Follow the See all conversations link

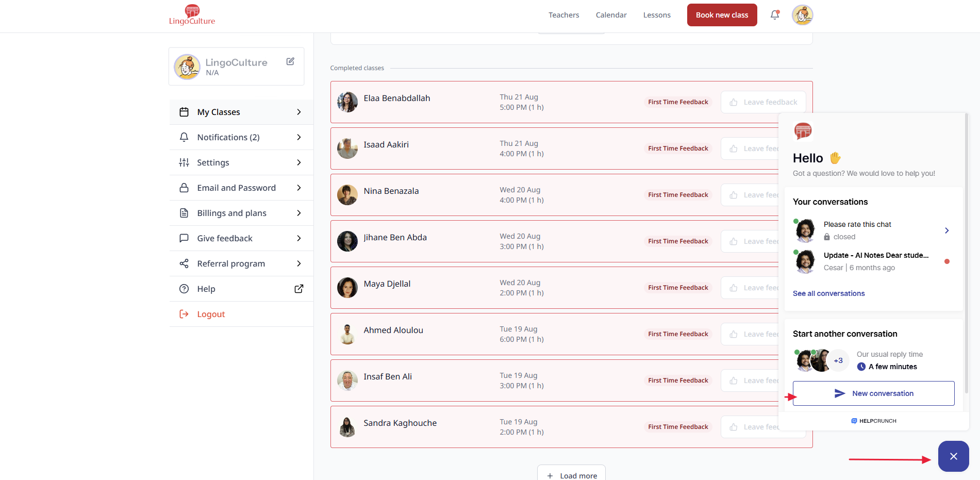[828, 293]
